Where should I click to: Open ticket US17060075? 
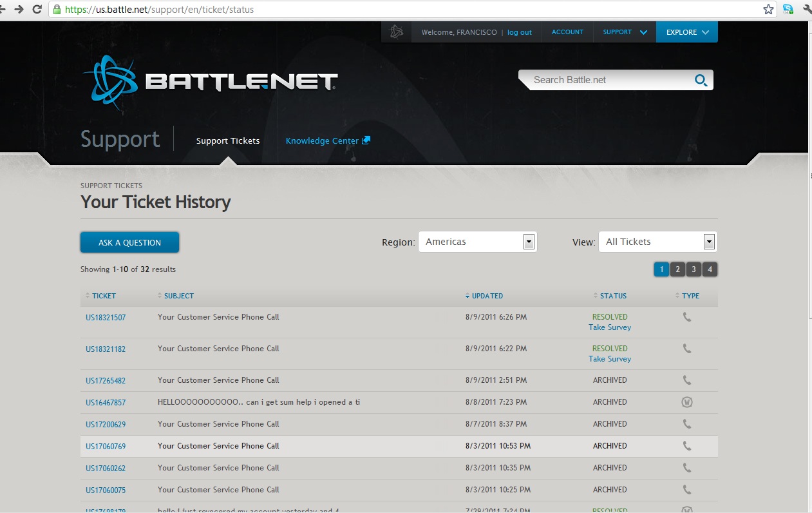[x=106, y=490]
